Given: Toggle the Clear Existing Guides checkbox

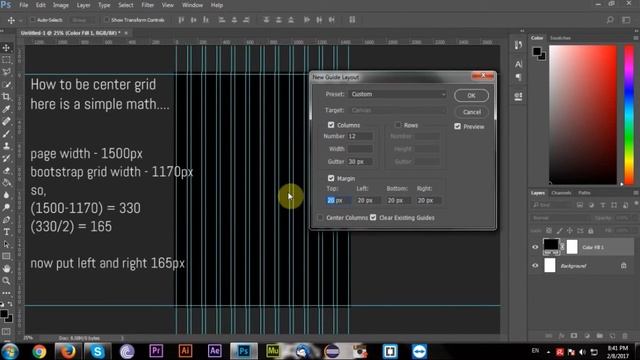Looking at the screenshot, I should pyautogui.click(x=373, y=218).
